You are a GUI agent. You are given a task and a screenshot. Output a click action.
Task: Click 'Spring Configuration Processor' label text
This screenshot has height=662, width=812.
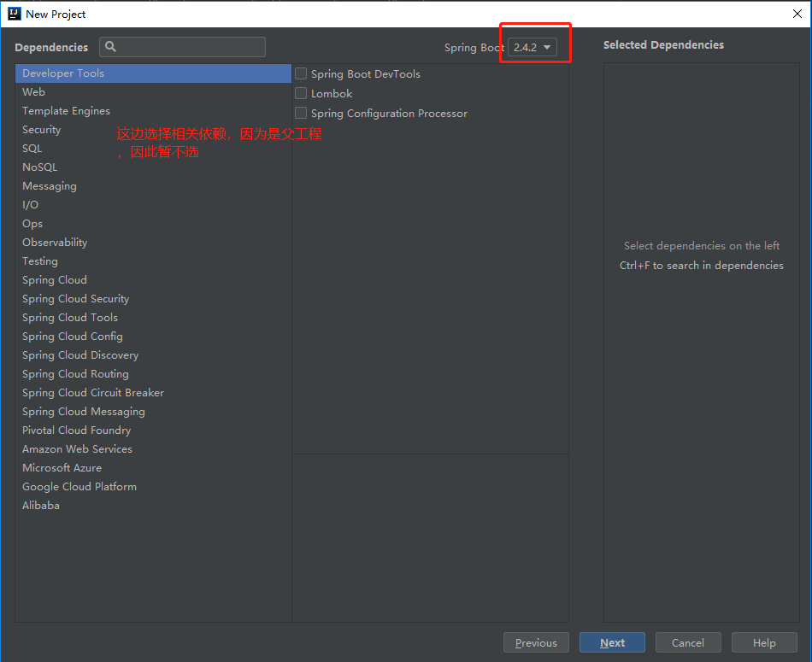(390, 114)
